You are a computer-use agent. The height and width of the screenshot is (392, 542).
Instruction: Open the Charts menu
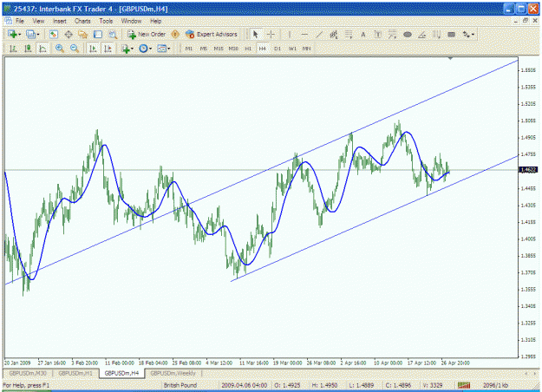82,21
